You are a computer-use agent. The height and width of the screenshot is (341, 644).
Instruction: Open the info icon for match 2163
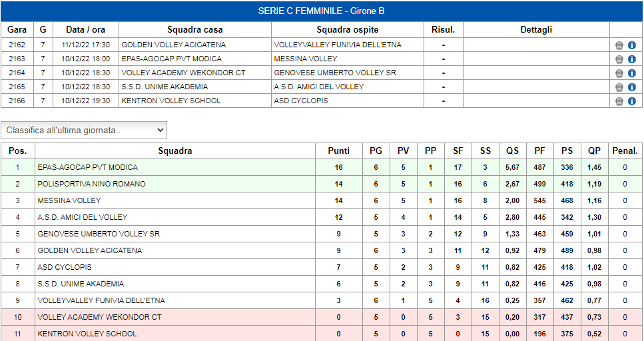(x=631, y=59)
